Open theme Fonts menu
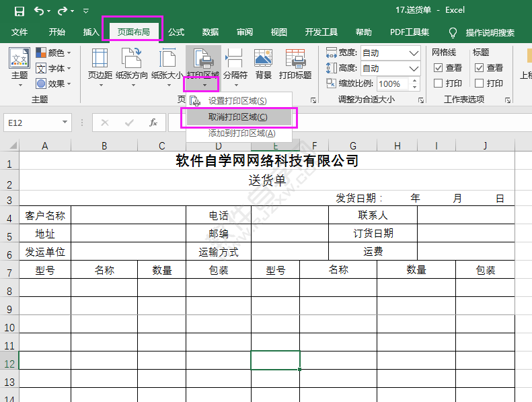The height and width of the screenshot is (402, 532). point(53,68)
